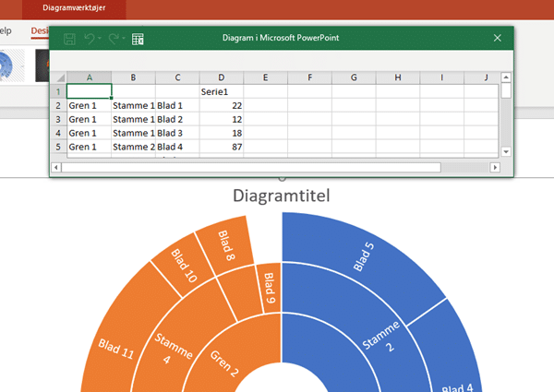Click the Undo arrow in the datasheet window
This screenshot has height=392, width=554.
click(x=90, y=39)
